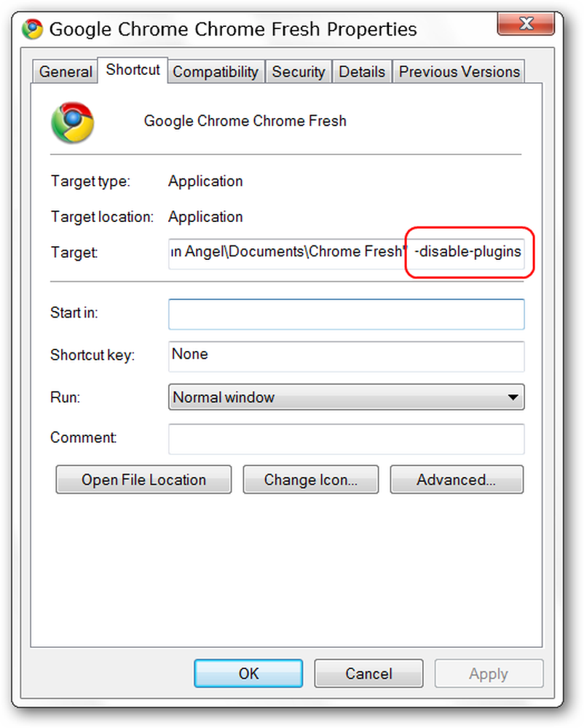
Task: Click the Change Icon... button
Action: (x=311, y=480)
